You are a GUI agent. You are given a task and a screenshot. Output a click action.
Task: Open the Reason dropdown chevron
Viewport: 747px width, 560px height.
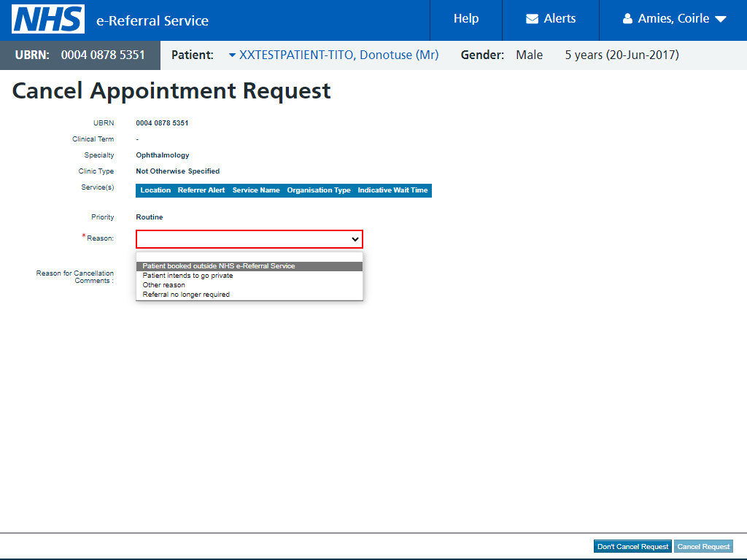pos(355,239)
